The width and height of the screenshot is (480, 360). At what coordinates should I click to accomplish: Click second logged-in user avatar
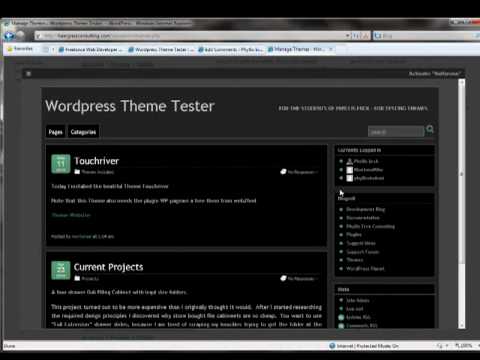tap(350, 170)
